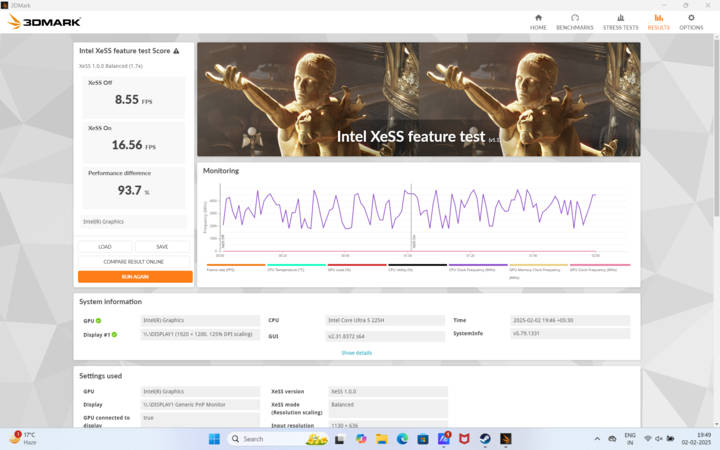Select the Results tab
Image resolution: width=720 pixels, height=450 pixels.
[x=658, y=21]
